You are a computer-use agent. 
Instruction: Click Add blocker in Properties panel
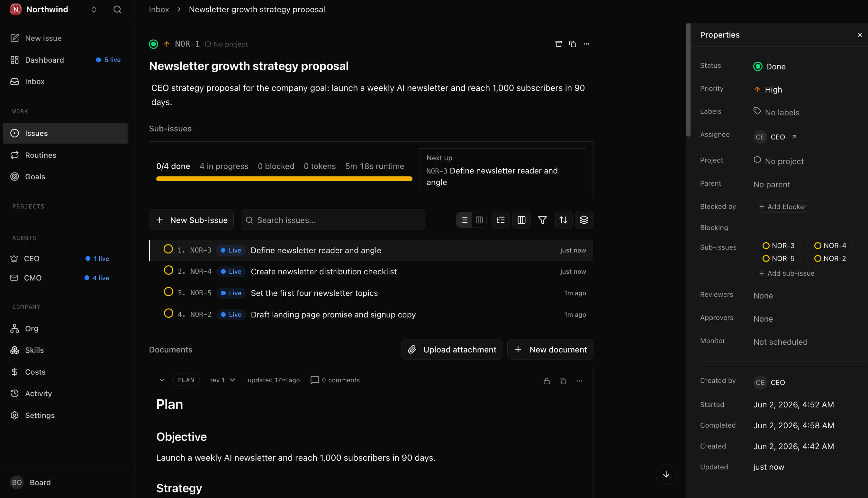click(x=782, y=207)
